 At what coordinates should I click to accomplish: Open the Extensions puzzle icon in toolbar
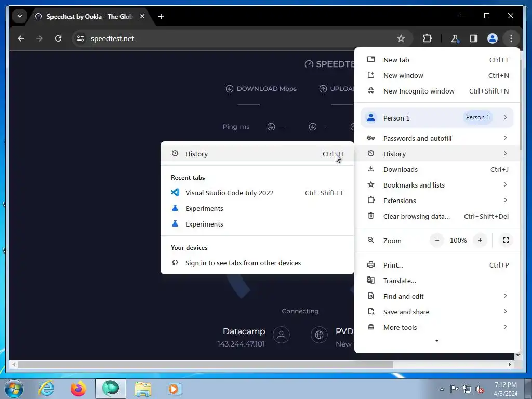(x=427, y=38)
